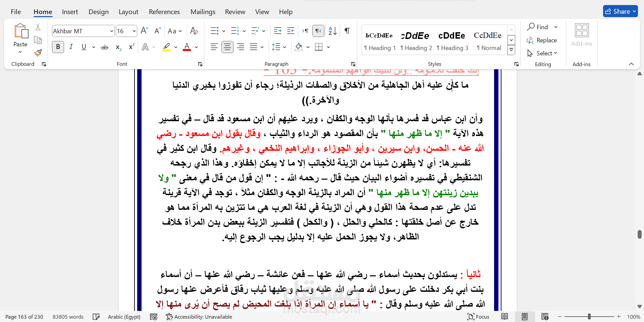Open Share dropdown arrow

634,11
